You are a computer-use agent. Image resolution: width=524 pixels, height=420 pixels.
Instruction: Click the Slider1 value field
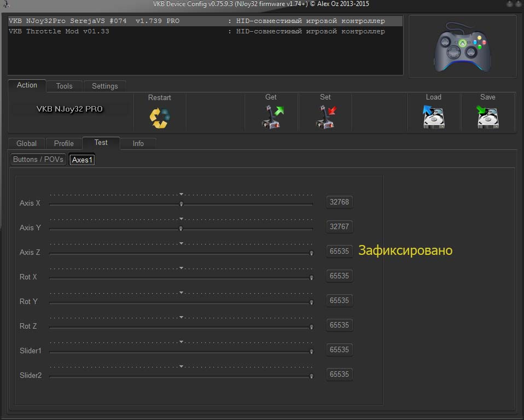(x=339, y=350)
